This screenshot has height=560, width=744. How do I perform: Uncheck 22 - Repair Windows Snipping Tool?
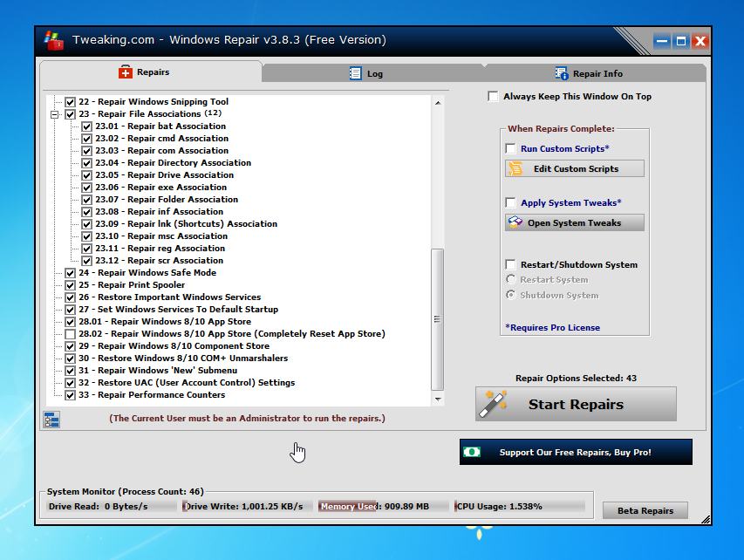coord(71,102)
